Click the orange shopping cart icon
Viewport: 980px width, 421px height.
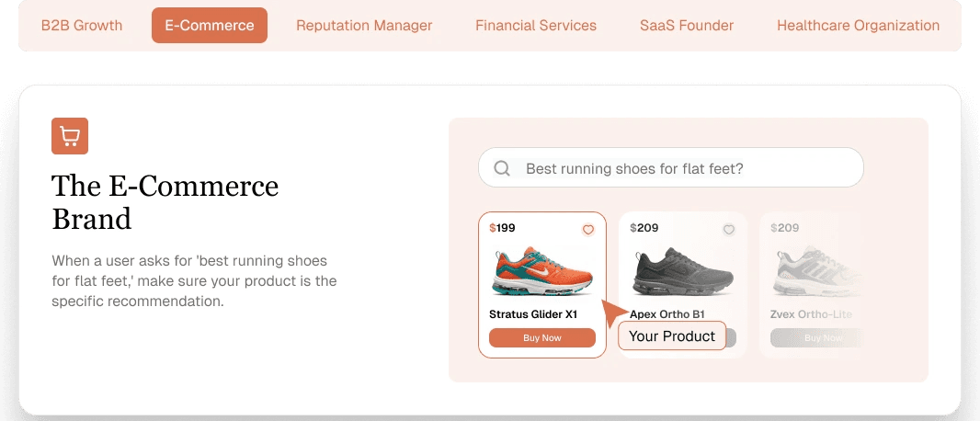click(x=69, y=135)
